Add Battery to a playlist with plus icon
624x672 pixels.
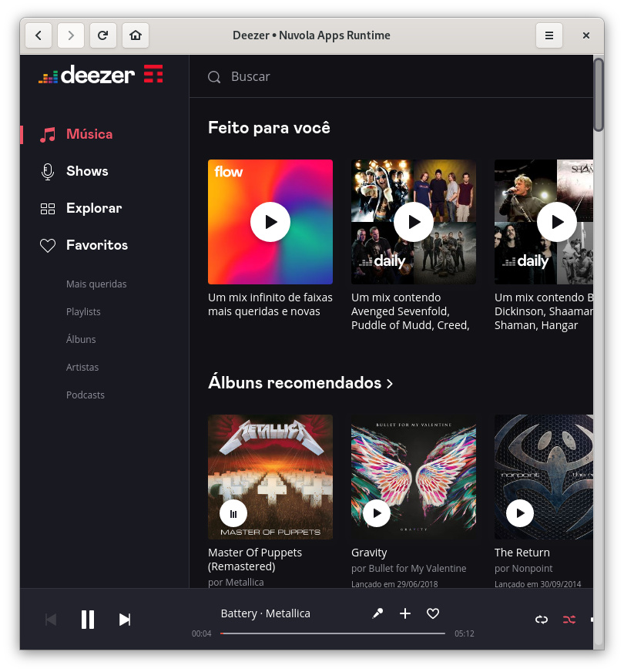405,613
